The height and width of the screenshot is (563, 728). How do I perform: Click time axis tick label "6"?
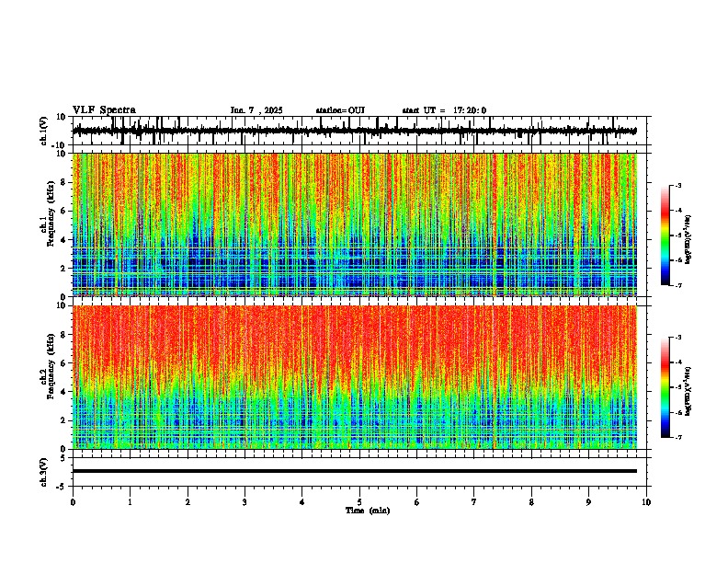click(x=417, y=502)
